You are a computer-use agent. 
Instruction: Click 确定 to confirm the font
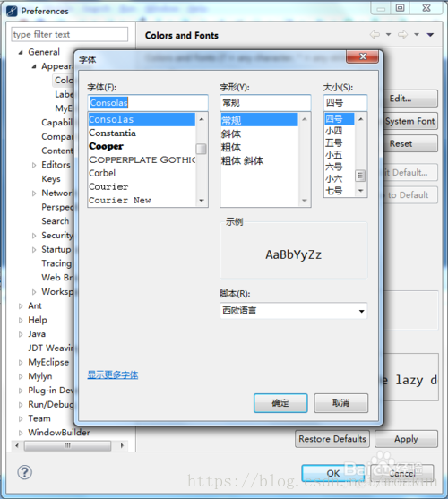(280, 403)
